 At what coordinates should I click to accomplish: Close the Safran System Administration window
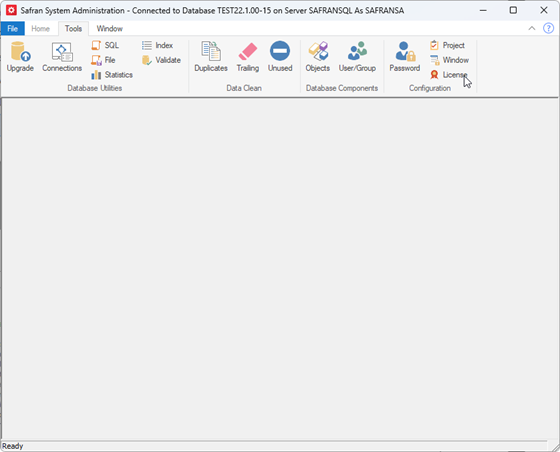(x=544, y=10)
